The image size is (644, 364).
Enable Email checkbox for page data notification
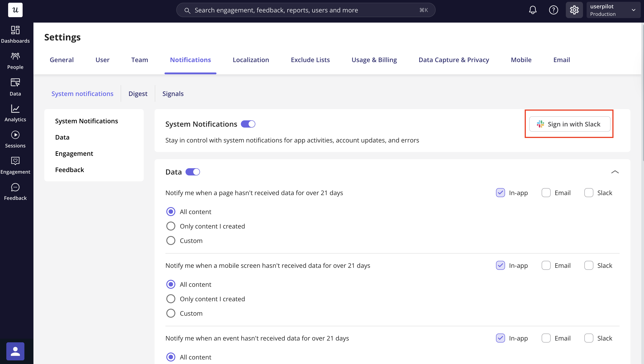546,193
